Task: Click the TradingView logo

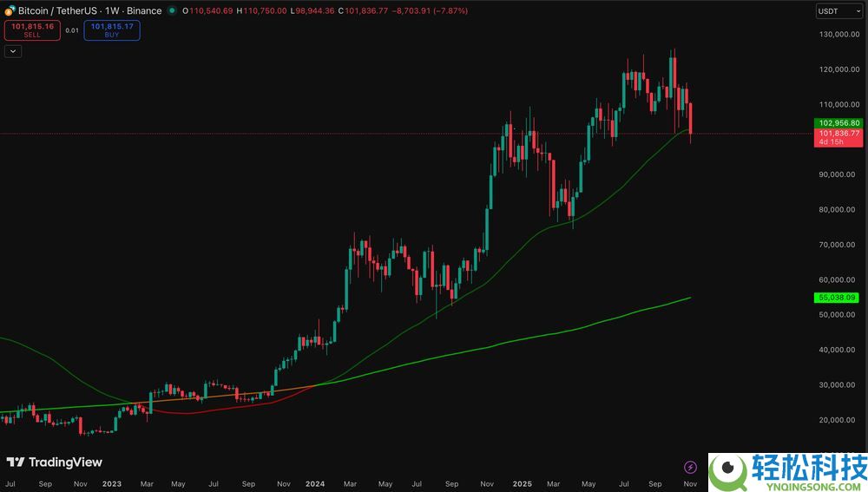Action: click(x=54, y=462)
